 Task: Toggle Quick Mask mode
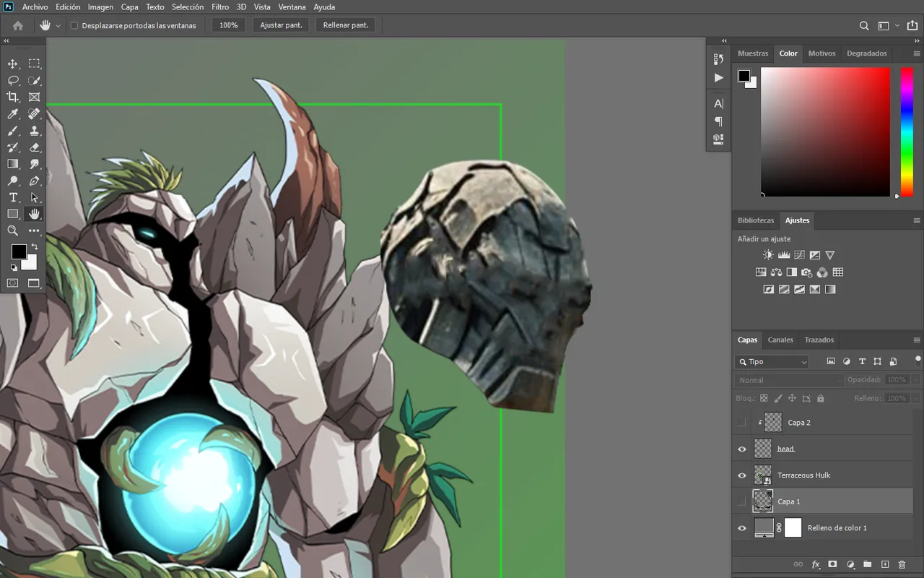[13, 283]
